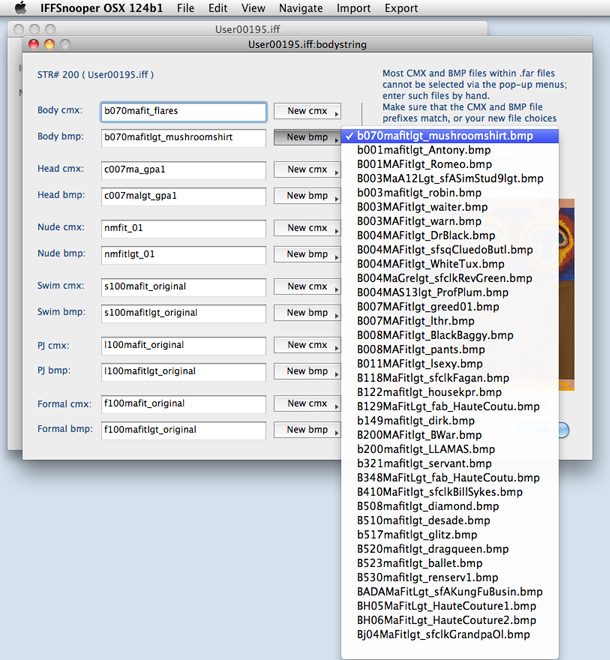The height and width of the screenshot is (660, 610).
Task: Open New cmx popup for Swim cmx
Action: 307,287
